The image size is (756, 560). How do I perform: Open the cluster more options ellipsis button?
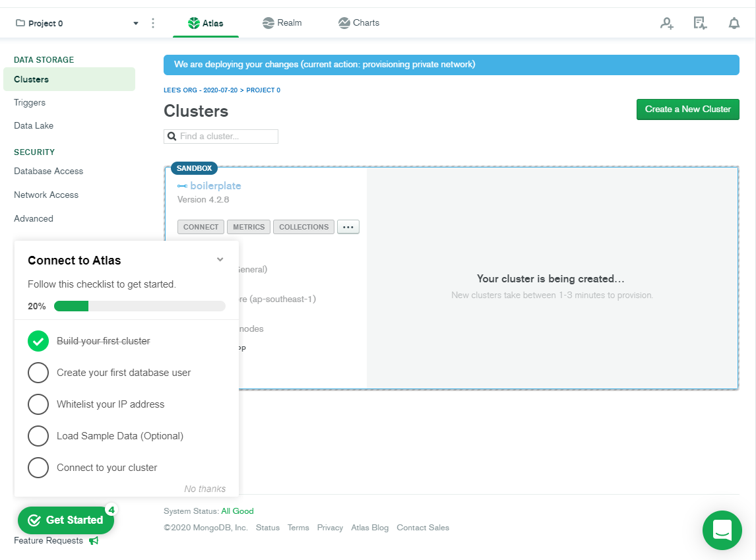pyautogui.click(x=348, y=227)
